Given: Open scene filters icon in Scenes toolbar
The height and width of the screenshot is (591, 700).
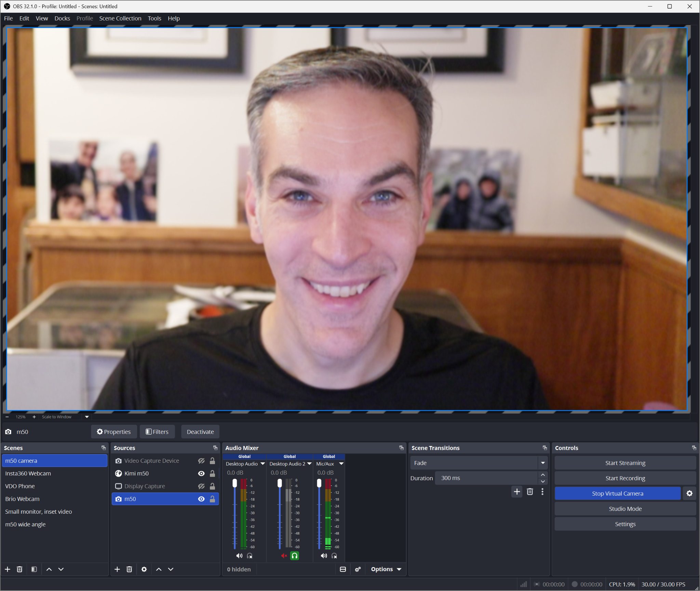Looking at the screenshot, I should coord(34,569).
